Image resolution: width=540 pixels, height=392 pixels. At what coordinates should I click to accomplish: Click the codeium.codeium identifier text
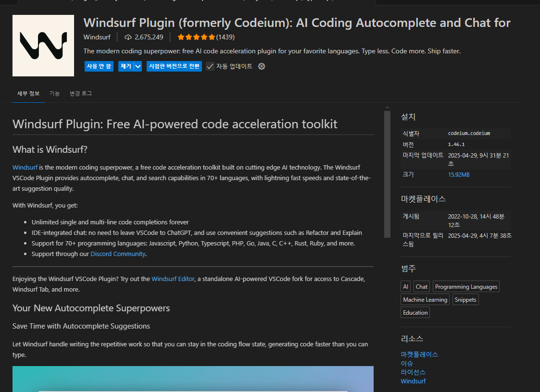point(469,134)
